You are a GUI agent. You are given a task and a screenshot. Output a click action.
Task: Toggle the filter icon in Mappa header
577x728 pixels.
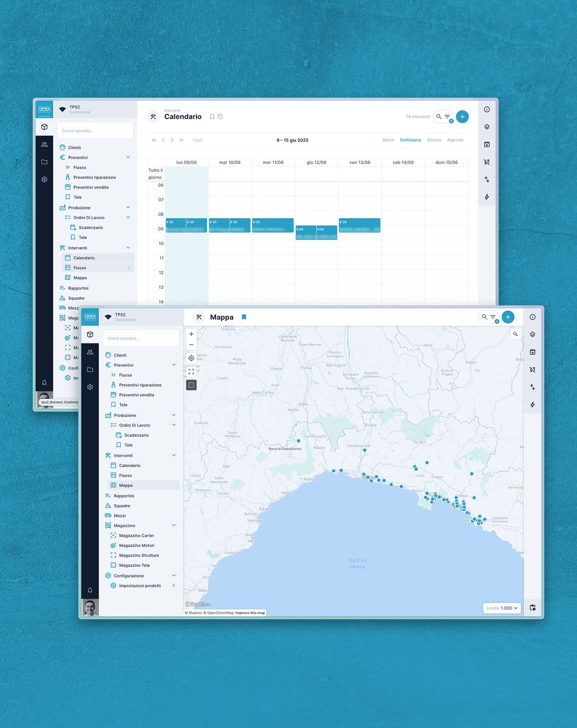(493, 317)
